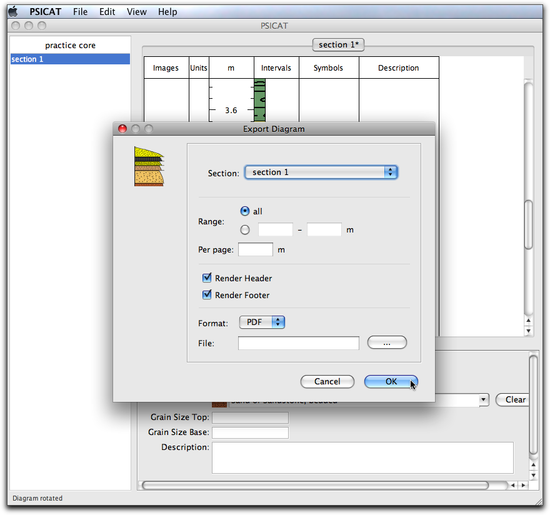Viewport: 550px width, 515px height.
Task: Select the 'all' range radio button
Action: (245, 211)
